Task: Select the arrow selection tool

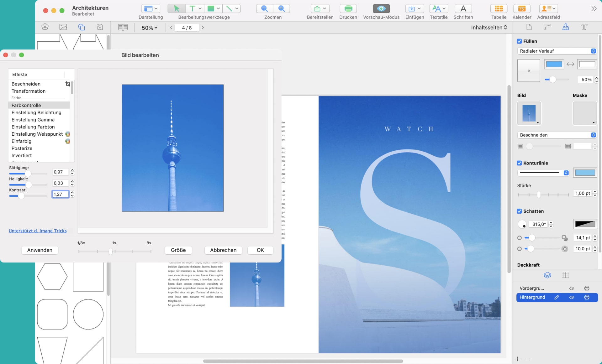Action: [177, 8]
